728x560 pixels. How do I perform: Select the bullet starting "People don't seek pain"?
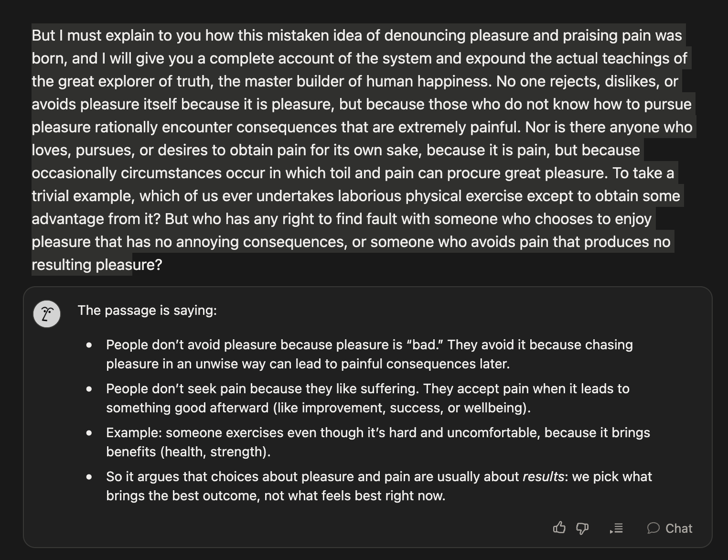point(368,398)
